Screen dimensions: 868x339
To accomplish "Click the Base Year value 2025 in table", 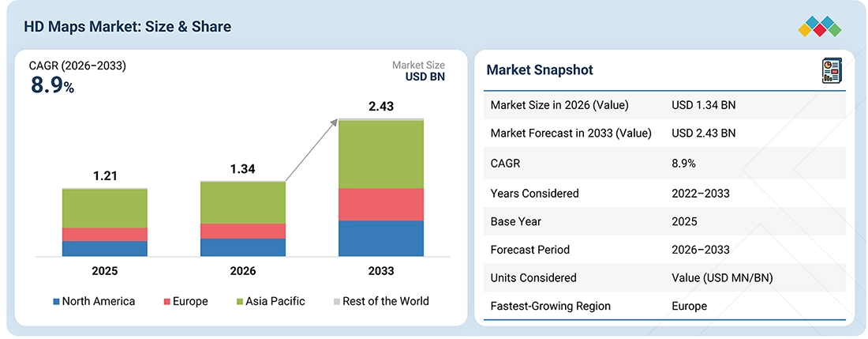I will click(x=684, y=221).
